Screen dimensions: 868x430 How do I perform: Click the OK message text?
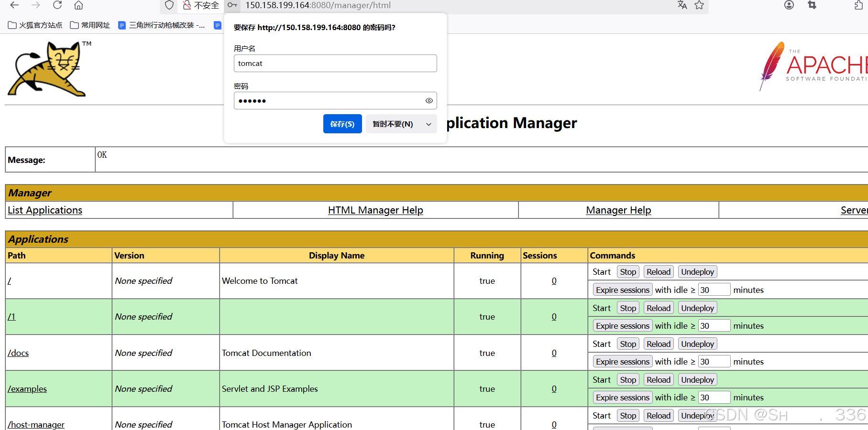tap(102, 155)
